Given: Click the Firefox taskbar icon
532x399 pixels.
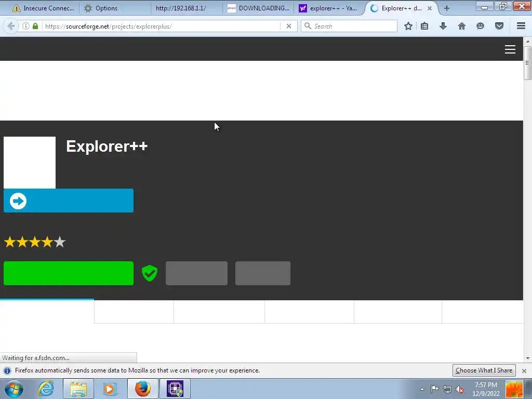Looking at the screenshot, I should pos(143,389).
